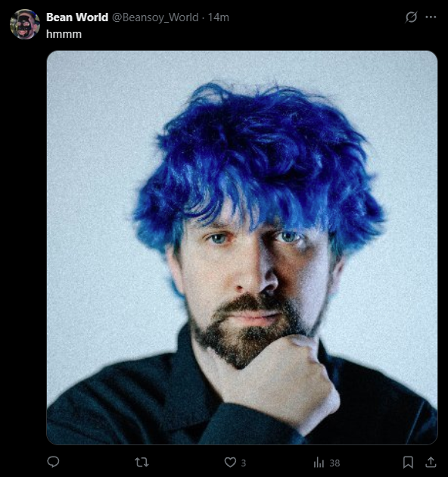Share the post via upload arrow icon
The width and height of the screenshot is (448, 477).
(431, 463)
